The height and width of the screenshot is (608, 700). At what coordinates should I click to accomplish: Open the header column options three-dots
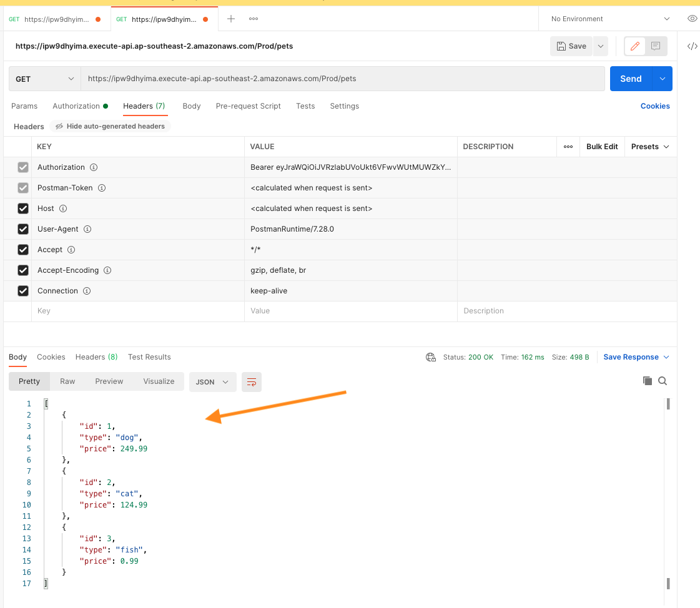tap(568, 147)
